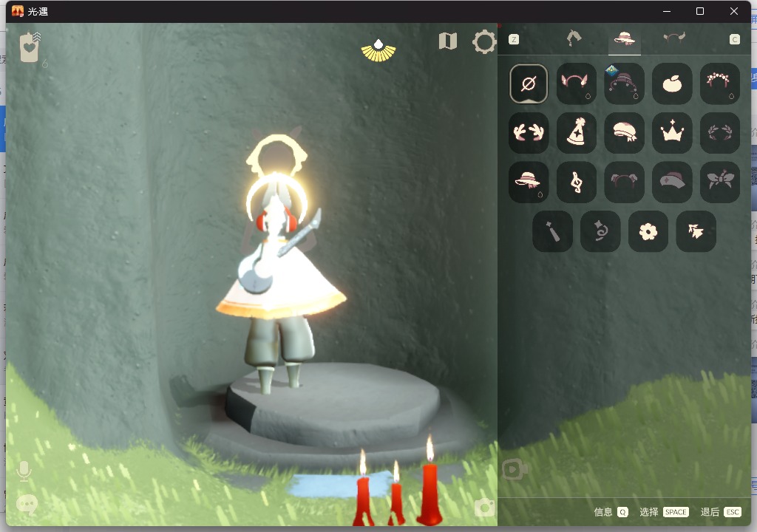Choose the starry party hat
This screenshot has height=532, width=757.
click(576, 133)
